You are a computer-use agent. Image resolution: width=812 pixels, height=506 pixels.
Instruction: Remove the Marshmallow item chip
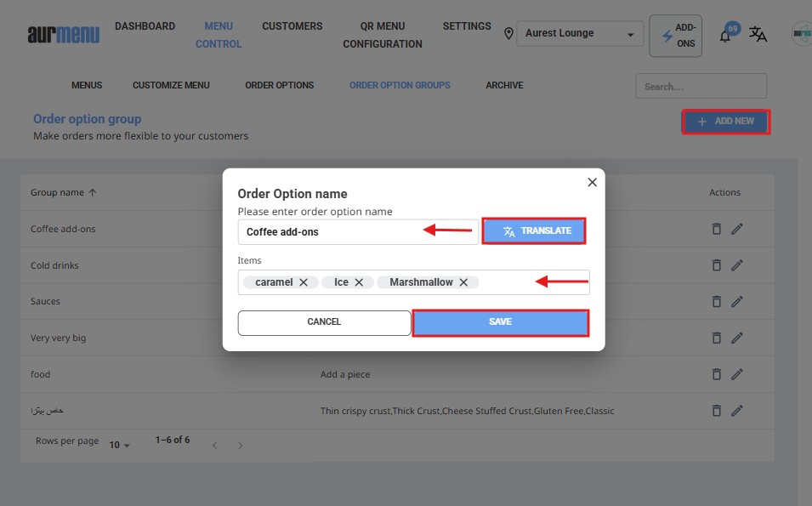pyautogui.click(x=463, y=282)
